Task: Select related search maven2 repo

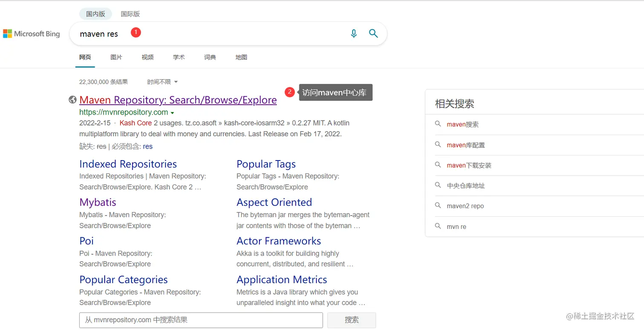Action: 465,206
